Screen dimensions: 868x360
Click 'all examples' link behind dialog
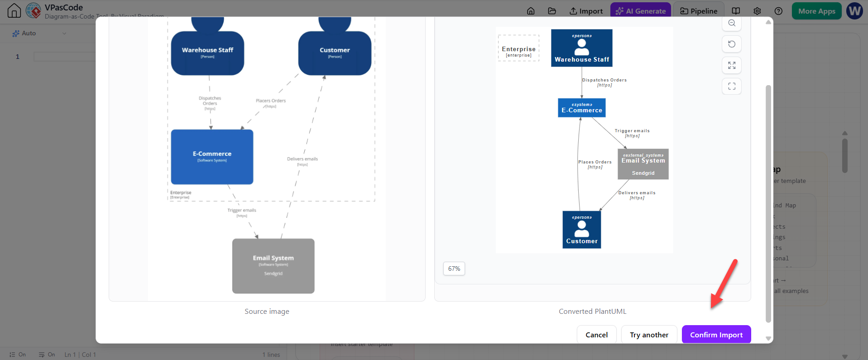[791, 291]
